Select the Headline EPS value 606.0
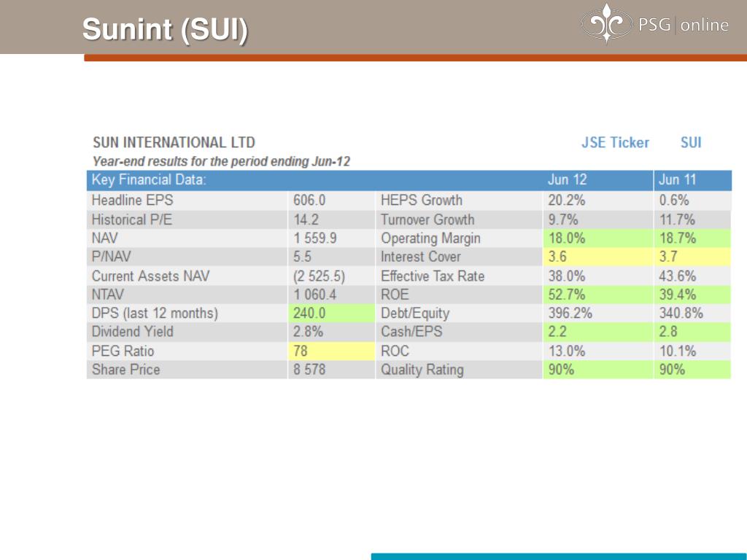This screenshot has width=747, height=560. [x=309, y=201]
